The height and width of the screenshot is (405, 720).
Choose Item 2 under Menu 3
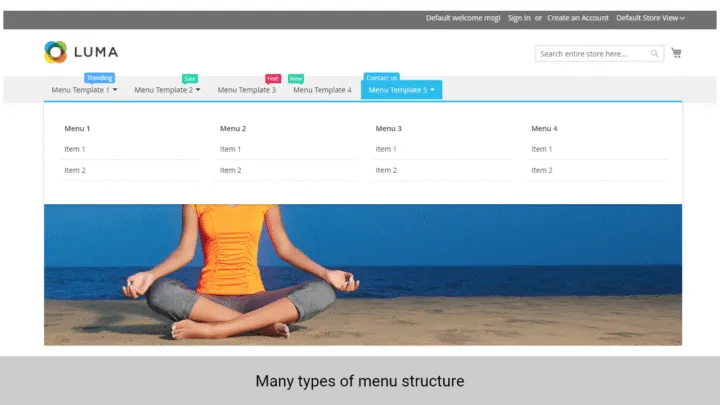click(386, 170)
